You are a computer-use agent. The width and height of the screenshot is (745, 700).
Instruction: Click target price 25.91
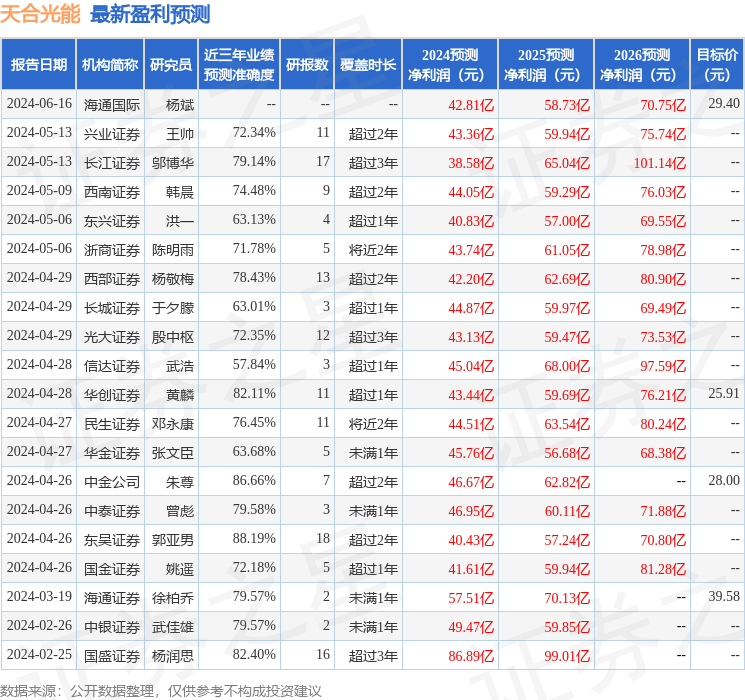pos(724,393)
